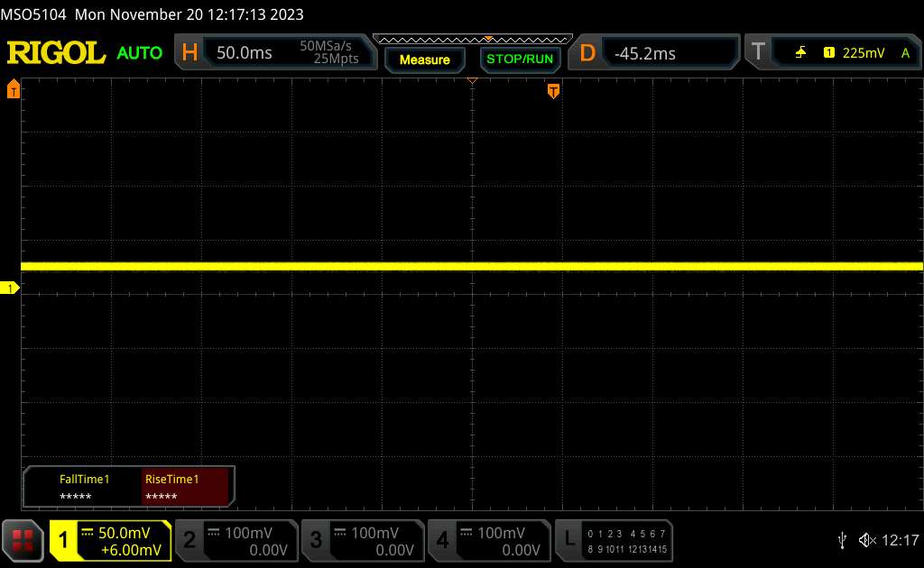Select the RiseTime1 measurement result
The width and height of the screenshot is (924, 568).
click(187, 487)
